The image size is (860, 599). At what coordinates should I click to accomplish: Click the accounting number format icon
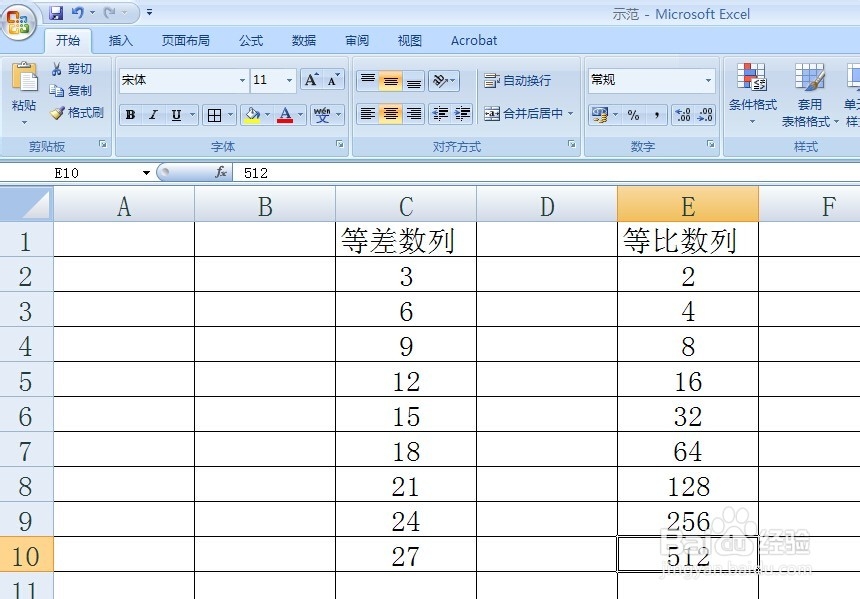point(599,115)
